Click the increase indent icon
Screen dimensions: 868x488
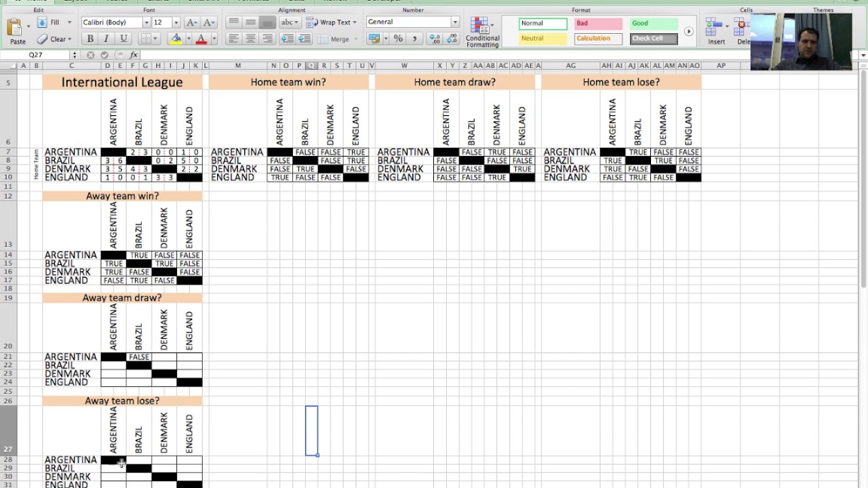point(304,39)
